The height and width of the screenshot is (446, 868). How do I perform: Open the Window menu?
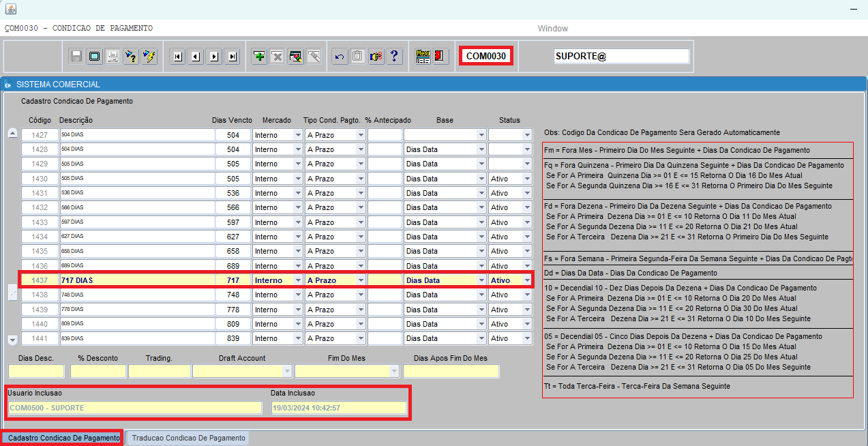[x=552, y=29]
